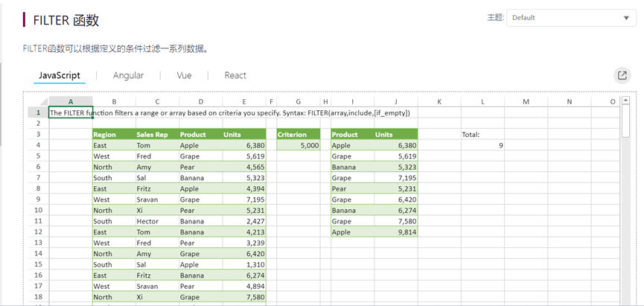Select cell containing Hector
The width and height of the screenshot is (644, 306).
click(x=158, y=221)
